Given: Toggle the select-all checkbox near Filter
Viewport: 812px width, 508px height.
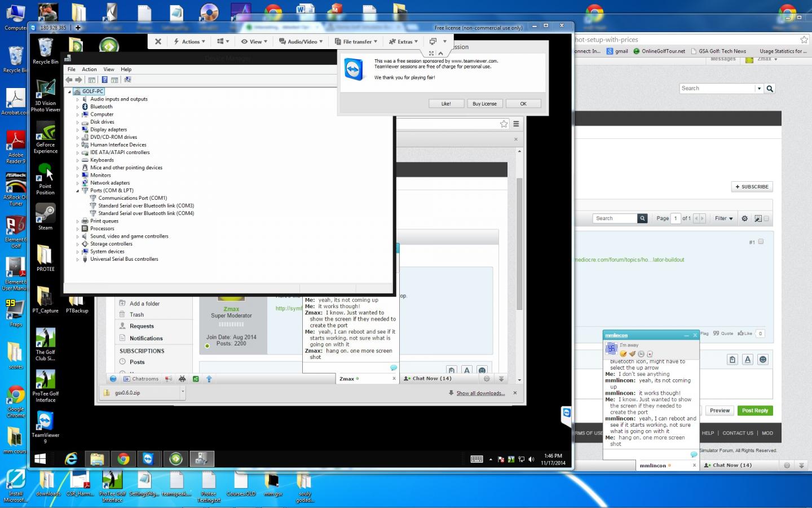Looking at the screenshot, I should (766, 218).
